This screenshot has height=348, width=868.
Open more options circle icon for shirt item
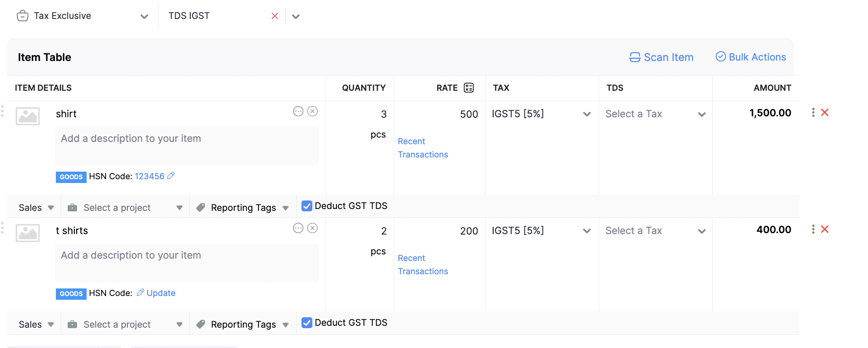298,112
